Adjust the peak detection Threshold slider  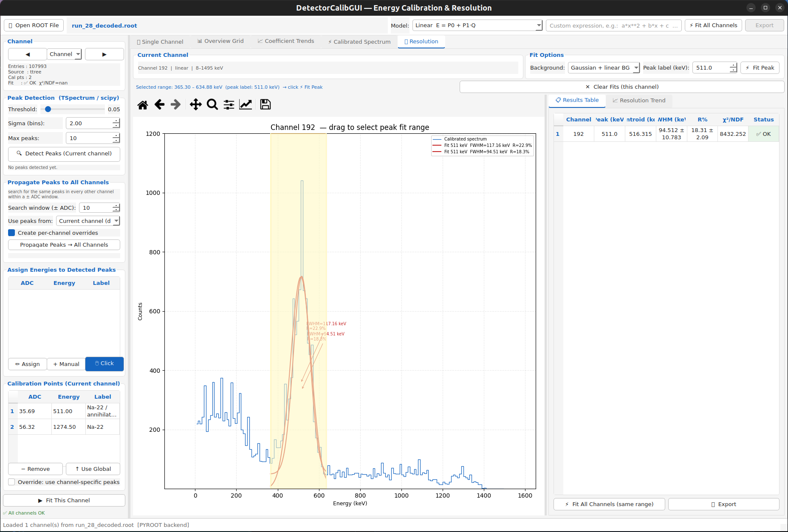pyautogui.click(x=48, y=109)
